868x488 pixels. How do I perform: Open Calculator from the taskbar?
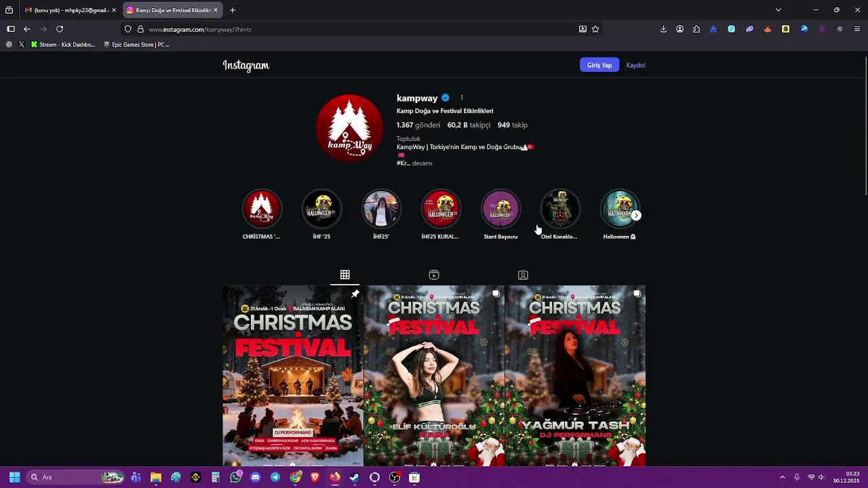[x=216, y=477]
